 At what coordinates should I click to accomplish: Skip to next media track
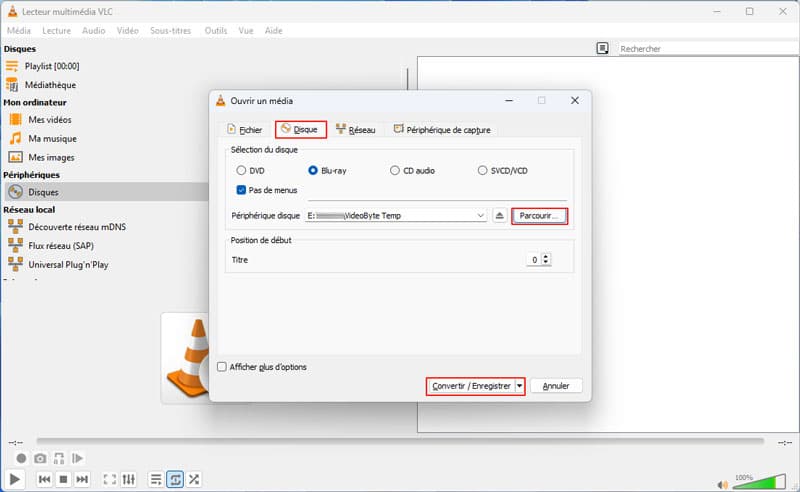point(82,479)
